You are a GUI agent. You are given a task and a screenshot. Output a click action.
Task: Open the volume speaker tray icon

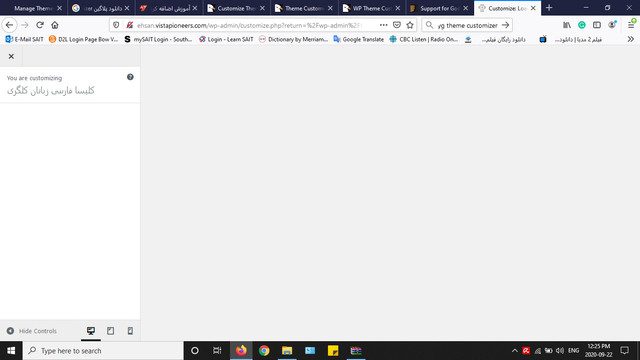pos(560,351)
